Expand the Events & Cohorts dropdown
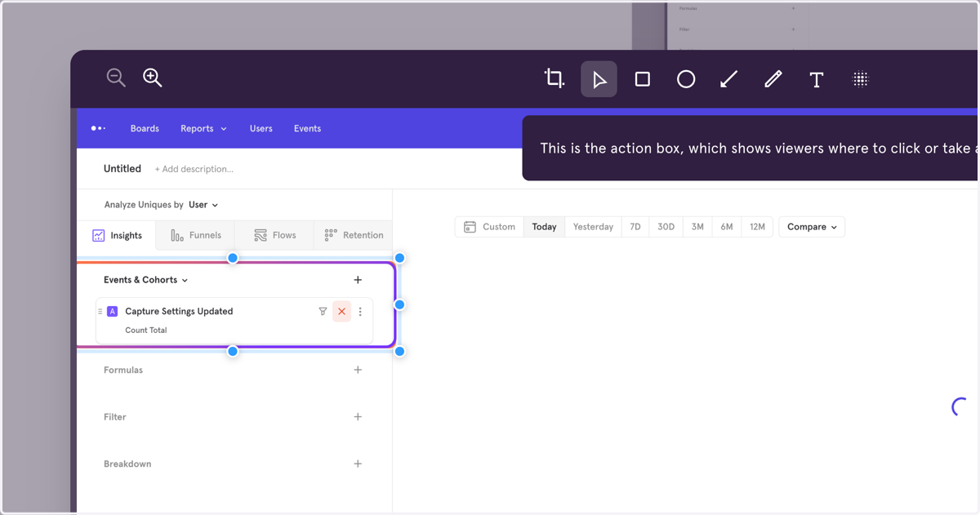Image resolution: width=980 pixels, height=515 pixels. click(145, 280)
